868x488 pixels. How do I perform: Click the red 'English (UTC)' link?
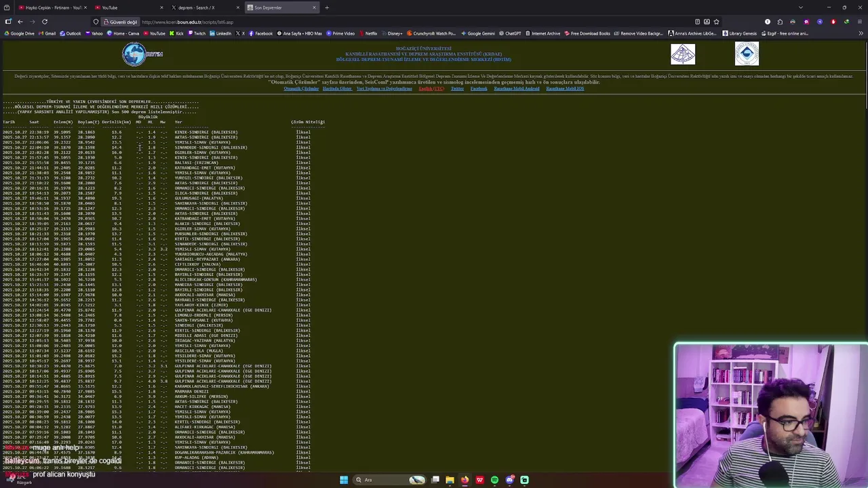pyautogui.click(x=431, y=89)
